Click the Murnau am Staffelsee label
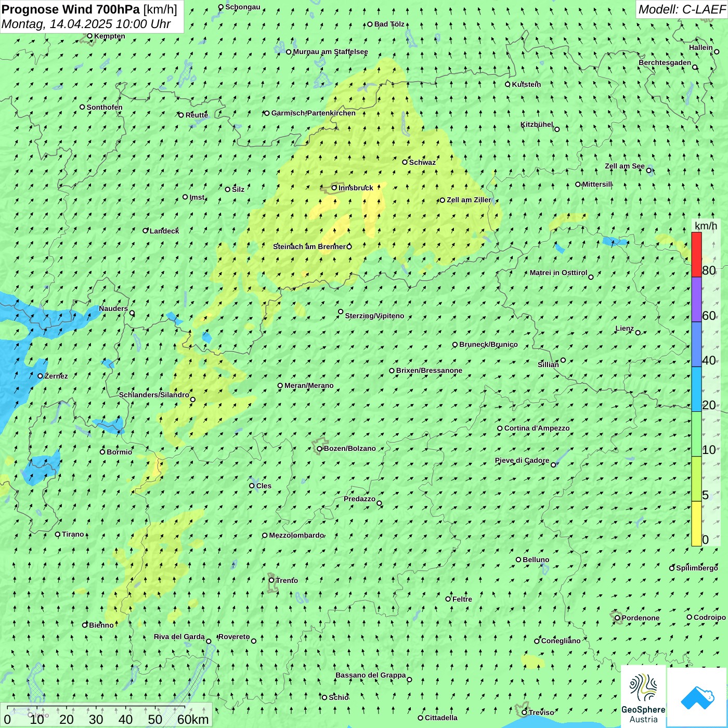Viewport: 728px width, 728px height. coord(330,51)
